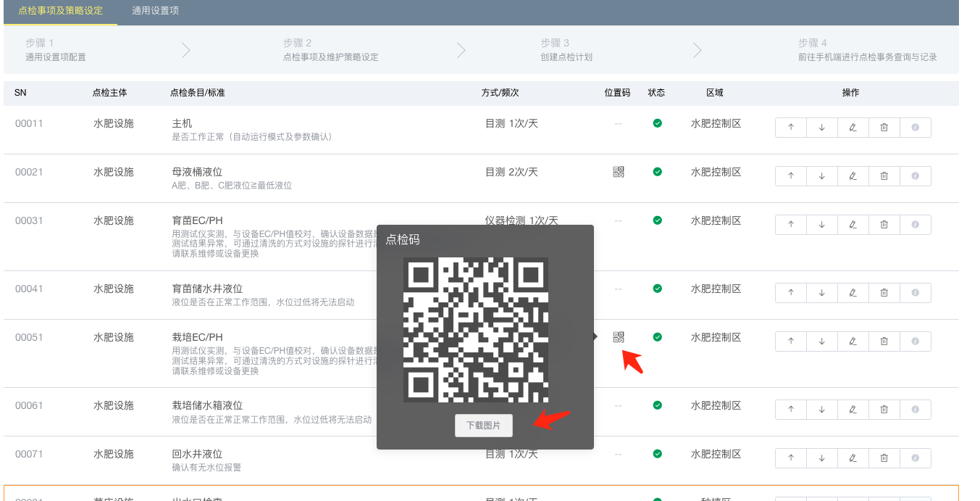Click the 点检码 popup title
Image resolution: width=980 pixels, height=501 pixels.
(x=403, y=239)
